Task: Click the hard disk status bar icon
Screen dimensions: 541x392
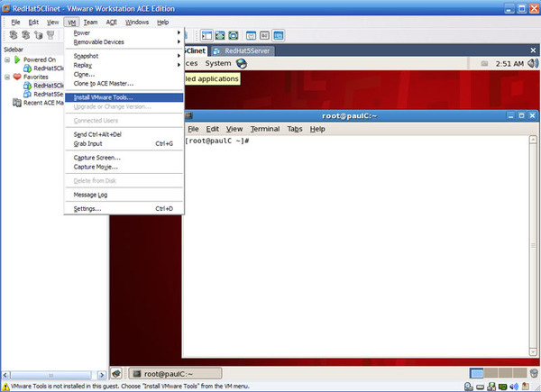Action: coord(480,387)
